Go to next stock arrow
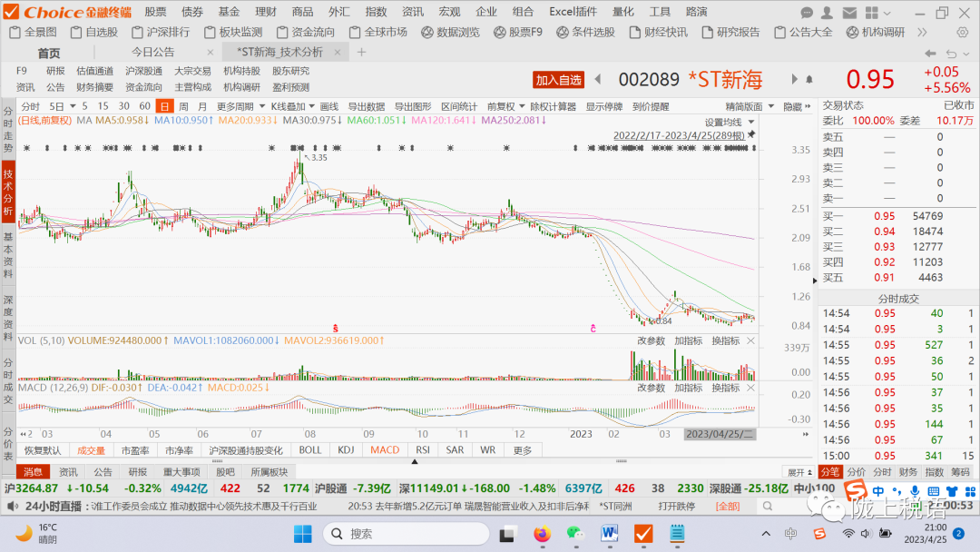Screen dimensions: 980x552 (x=794, y=79)
